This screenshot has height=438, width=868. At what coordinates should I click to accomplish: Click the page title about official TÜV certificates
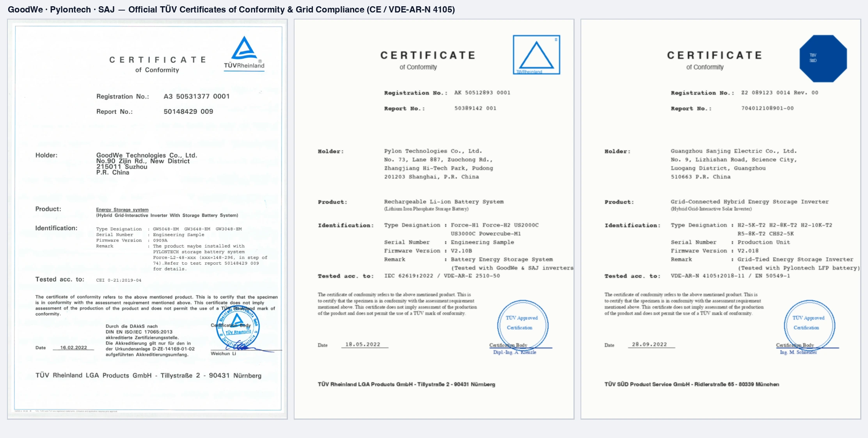pyautogui.click(x=231, y=9)
